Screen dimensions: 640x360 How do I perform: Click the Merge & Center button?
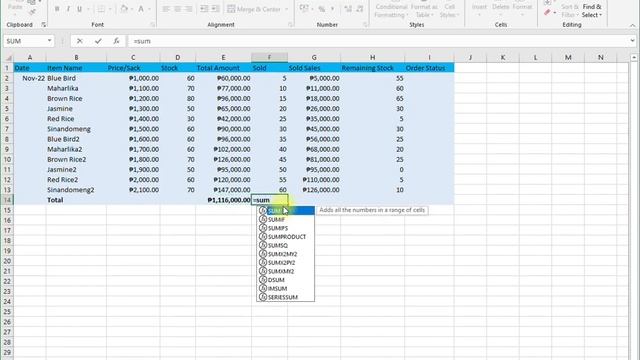click(254, 9)
